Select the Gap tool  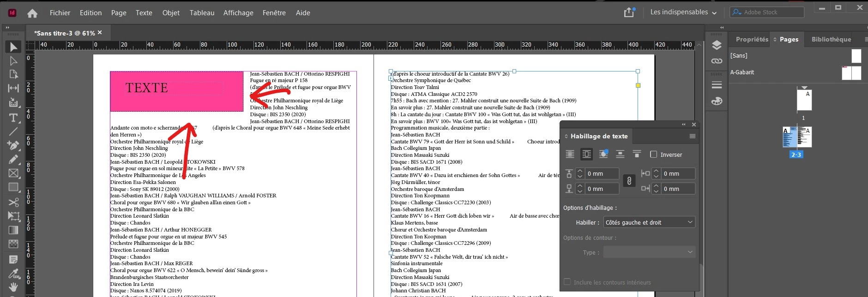[13, 88]
